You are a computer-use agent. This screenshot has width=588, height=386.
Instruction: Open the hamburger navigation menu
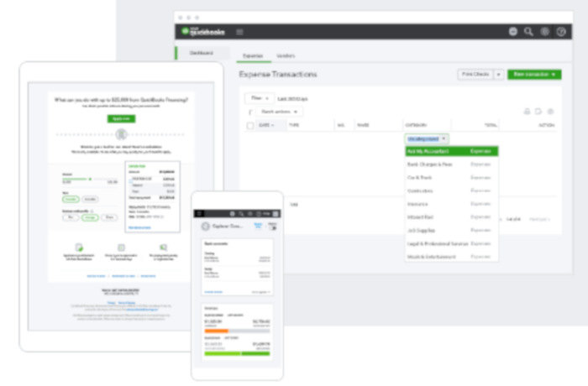[x=239, y=32]
